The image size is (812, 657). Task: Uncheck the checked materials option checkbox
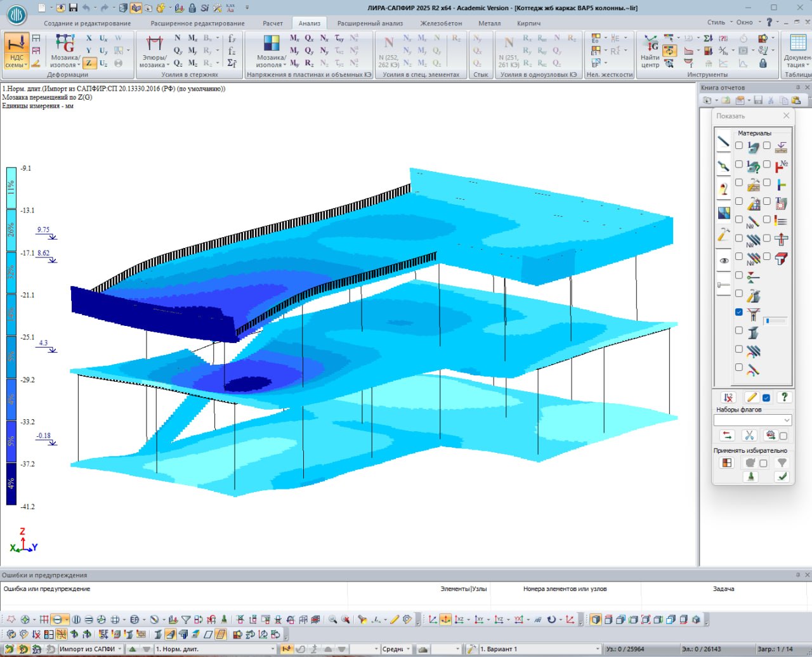tap(738, 312)
